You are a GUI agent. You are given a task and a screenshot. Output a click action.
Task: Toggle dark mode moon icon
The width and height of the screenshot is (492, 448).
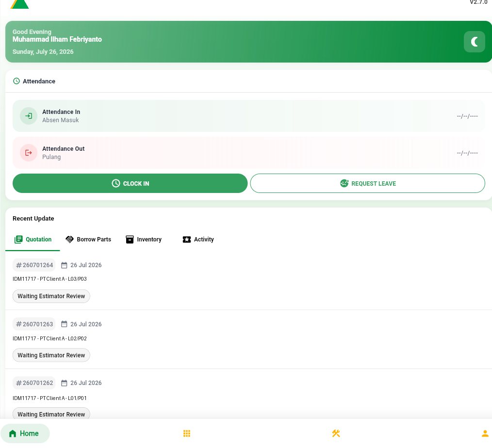pyautogui.click(x=474, y=42)
